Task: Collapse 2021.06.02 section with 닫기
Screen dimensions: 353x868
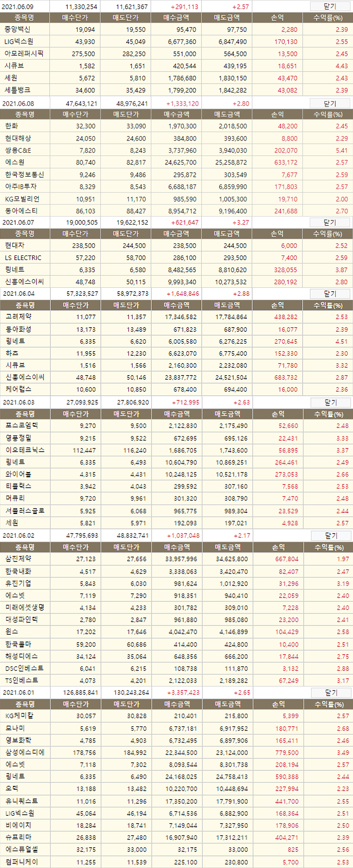Action: click(x=331, y=536)
